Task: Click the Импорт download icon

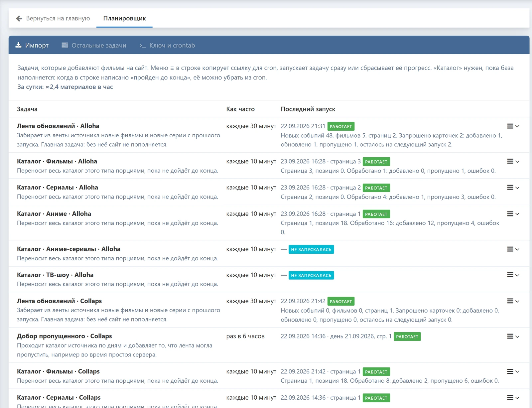Action: point(19,45)
